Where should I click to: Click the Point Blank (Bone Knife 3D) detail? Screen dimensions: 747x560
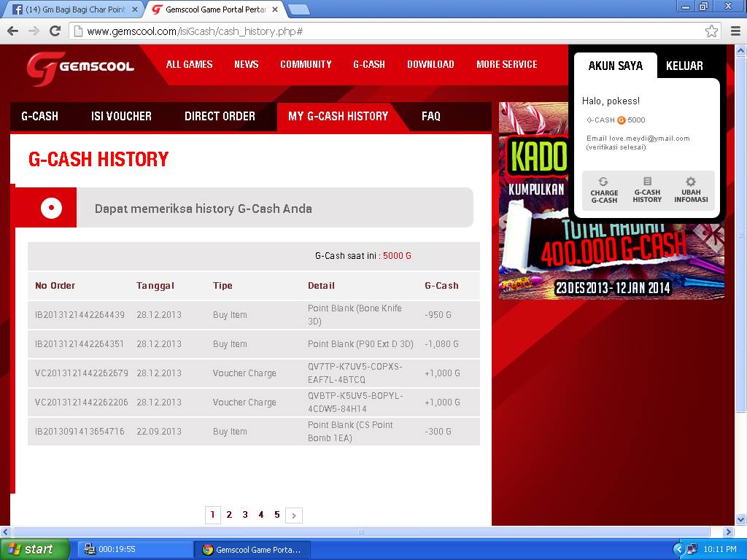pyautogui.click(x=355, y=315)
